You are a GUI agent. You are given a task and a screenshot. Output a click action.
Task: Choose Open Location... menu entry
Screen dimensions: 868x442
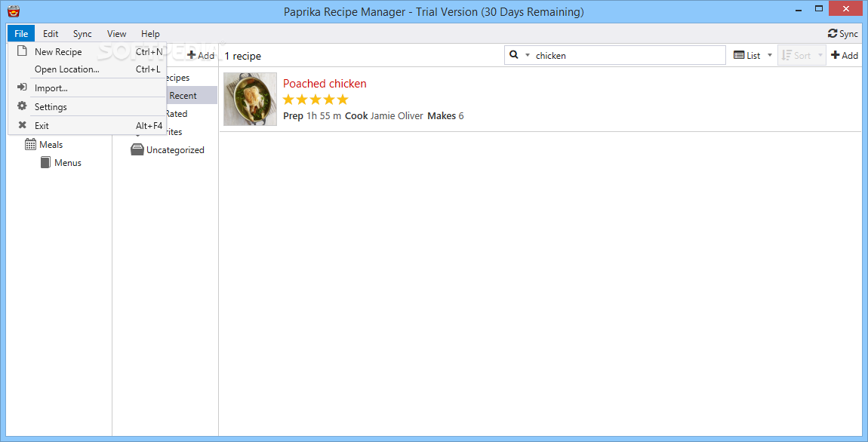88,69
